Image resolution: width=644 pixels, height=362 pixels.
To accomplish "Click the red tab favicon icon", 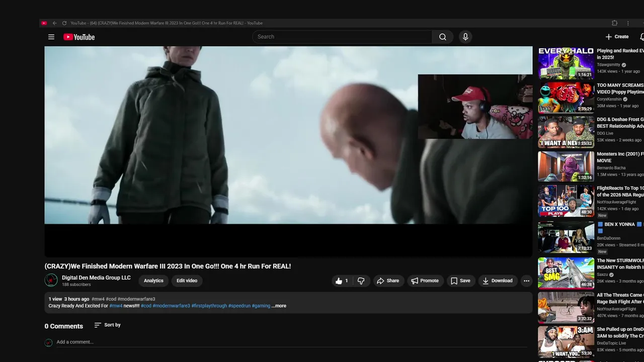I will point(44,23).
